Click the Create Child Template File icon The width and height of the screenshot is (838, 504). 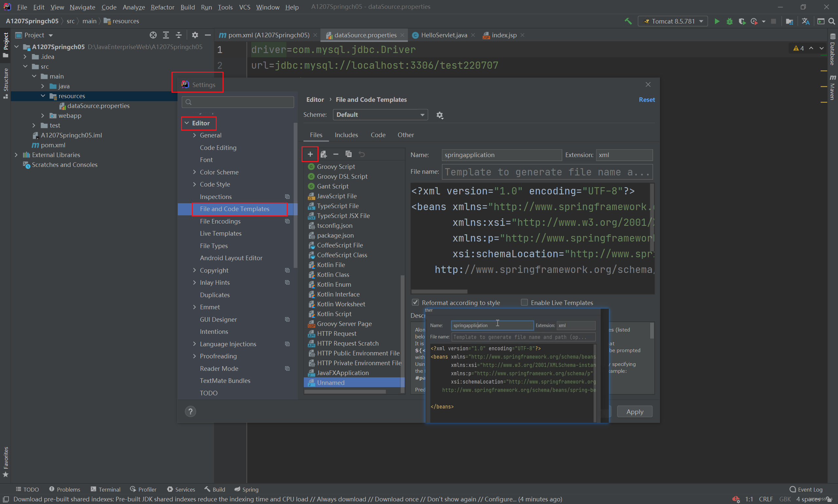pos(323,154)
